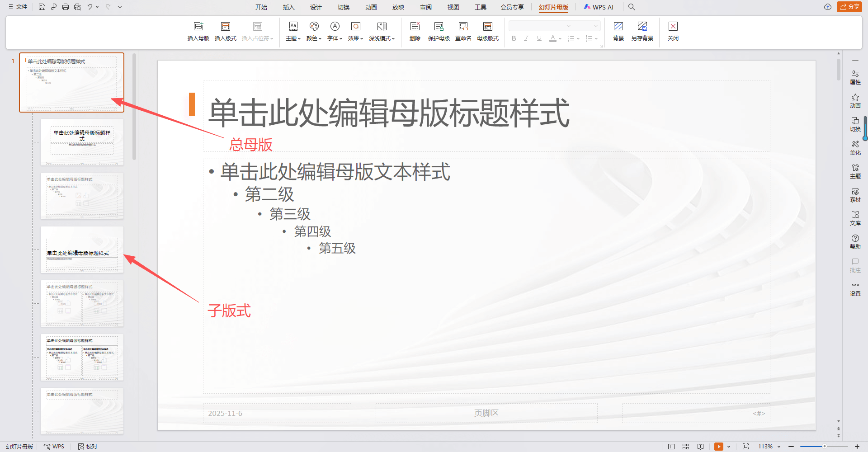Select the first slide master thumbnail

coord(71,82)
